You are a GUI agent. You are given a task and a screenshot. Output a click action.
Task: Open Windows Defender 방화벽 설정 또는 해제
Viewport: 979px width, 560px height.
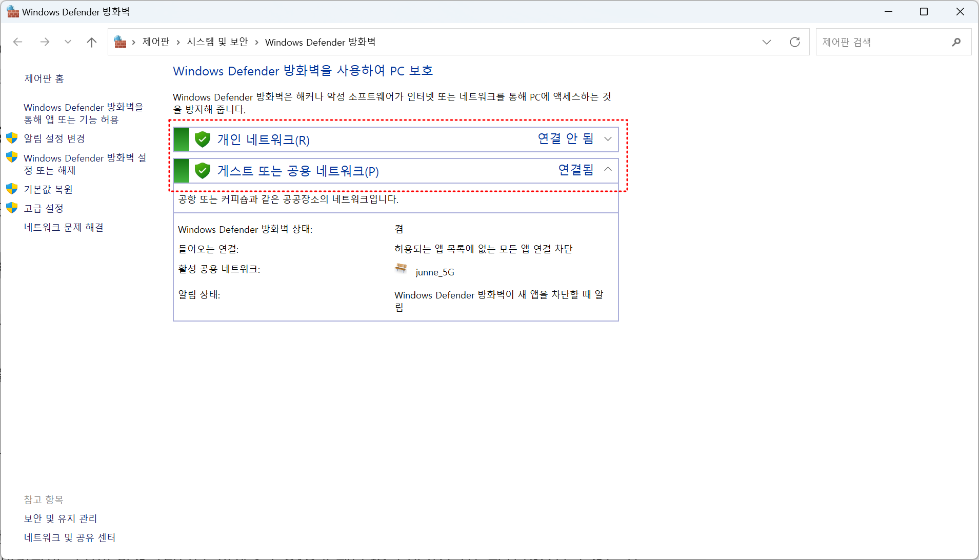[85, 164]
